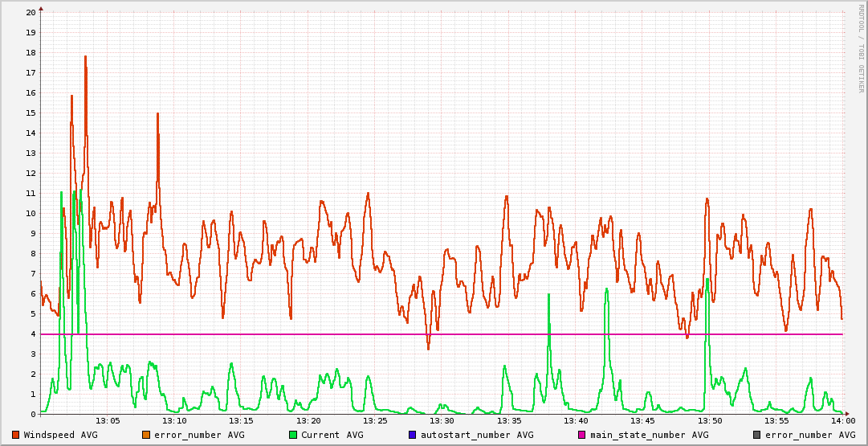This screenshot has height=446, width=868.
Task: Click the tallest red windspeed peak near 18
Action: pos(85,56)
